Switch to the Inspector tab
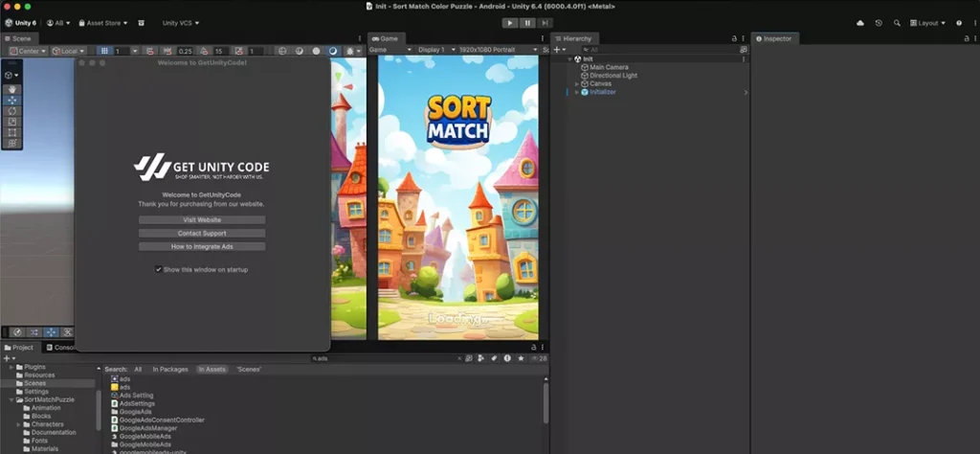Screen dimensions: 980x454 pos(773,38)
